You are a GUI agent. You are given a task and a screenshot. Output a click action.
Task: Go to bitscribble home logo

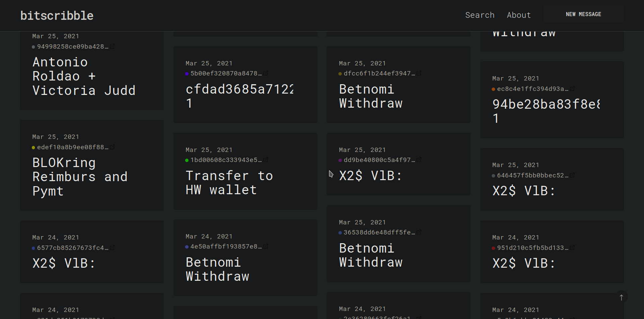coord(57,15)
